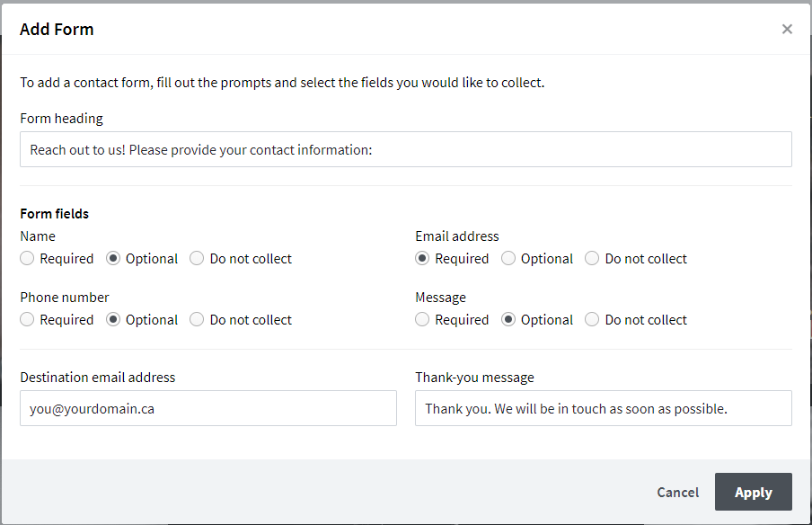
Task: Select Optional for Phone number
Action: click(x=113, y=320)
